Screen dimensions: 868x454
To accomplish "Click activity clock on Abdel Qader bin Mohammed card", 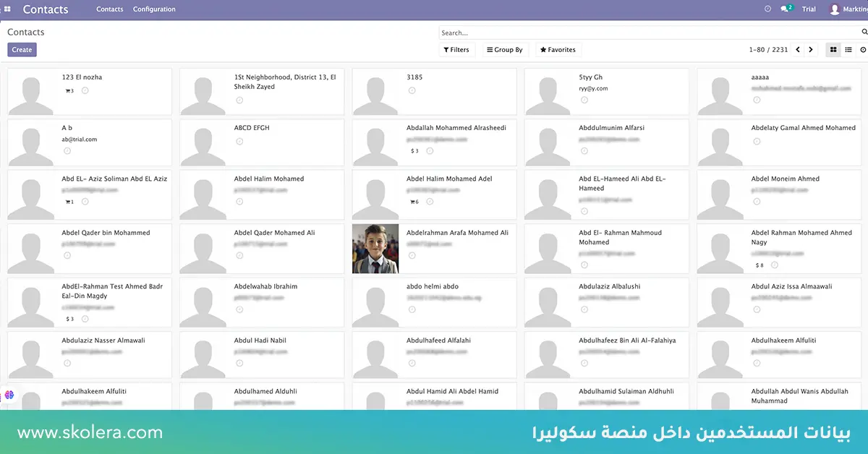I will pyautogui.click(x=67, y=255).
